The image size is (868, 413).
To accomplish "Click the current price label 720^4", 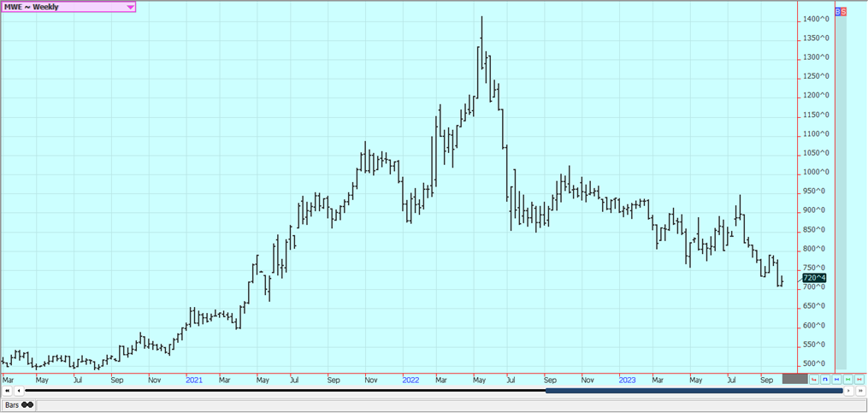I will tap(814, 278).
